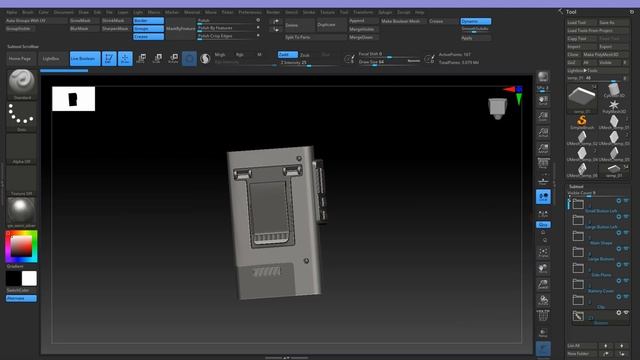Open the Dots stroke type picker
640x360 pixels.
tap(22, 117)
